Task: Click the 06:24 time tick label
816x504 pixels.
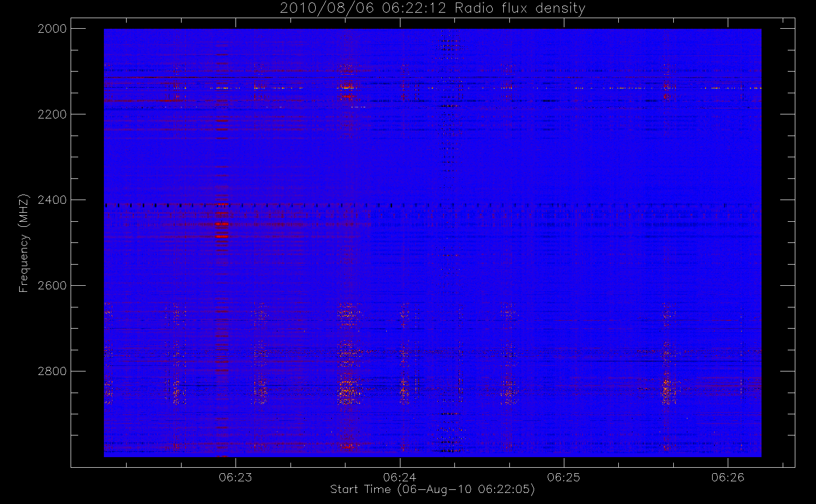Action: click(399, 477)
